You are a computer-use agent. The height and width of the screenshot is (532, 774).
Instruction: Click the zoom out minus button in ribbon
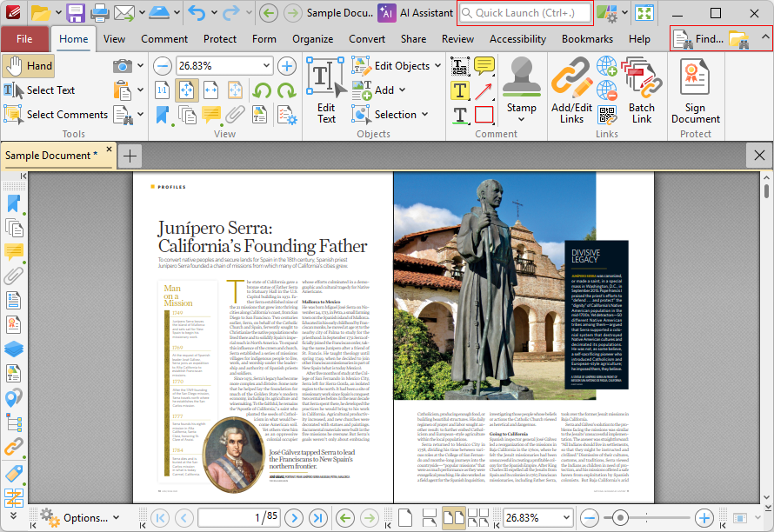coord(162,66)
